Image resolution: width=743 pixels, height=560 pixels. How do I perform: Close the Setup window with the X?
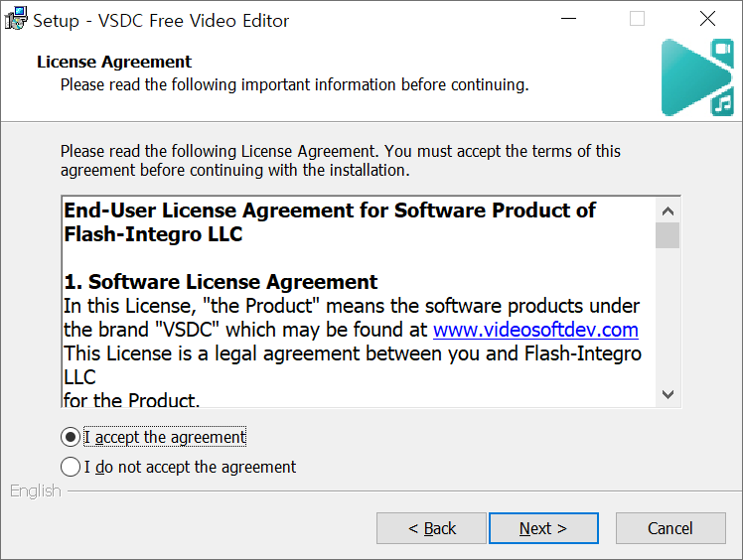[707, 19]
